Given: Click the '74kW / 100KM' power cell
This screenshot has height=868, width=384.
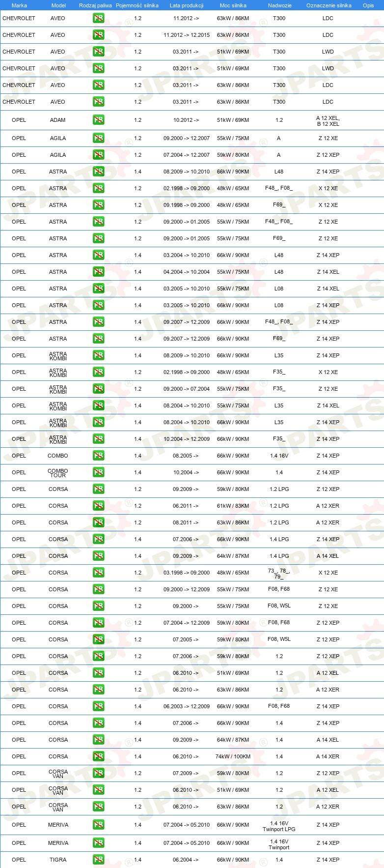Looking at the screenshot, I should point(233,756).
